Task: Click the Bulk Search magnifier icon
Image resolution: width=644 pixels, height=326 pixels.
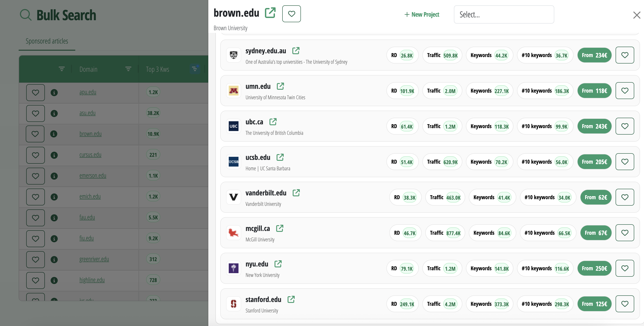Action: 26,15
